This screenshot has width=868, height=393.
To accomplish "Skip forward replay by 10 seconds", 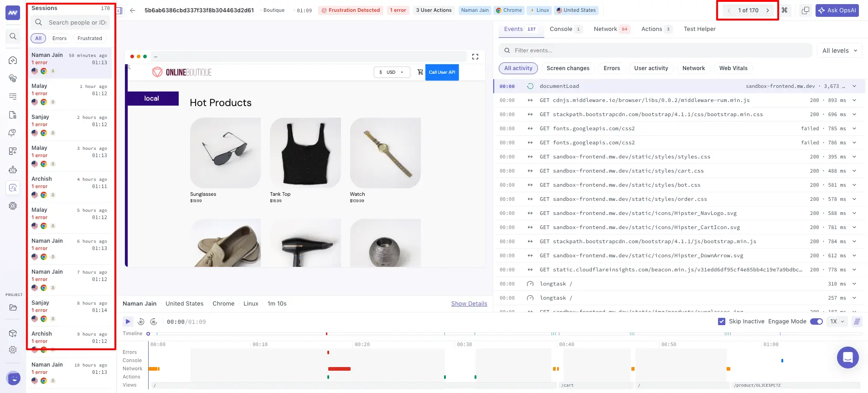I will click(x=154, y=322).
